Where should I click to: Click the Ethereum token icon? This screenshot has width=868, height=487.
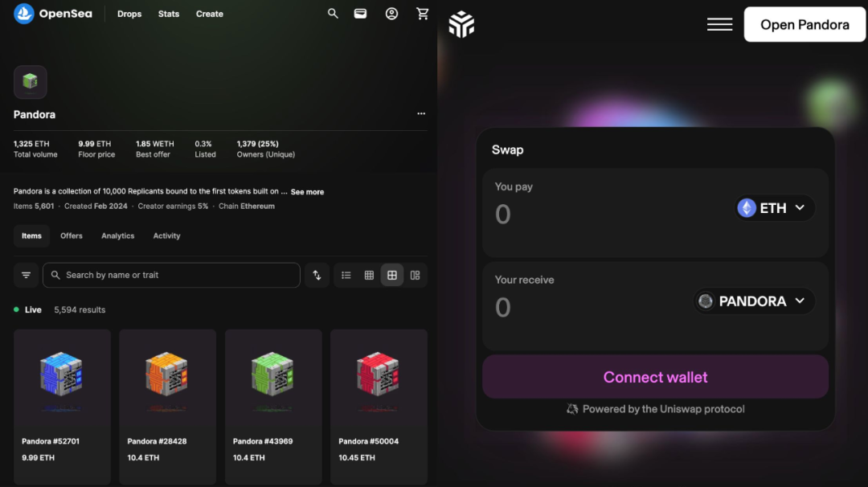(747, 208)
